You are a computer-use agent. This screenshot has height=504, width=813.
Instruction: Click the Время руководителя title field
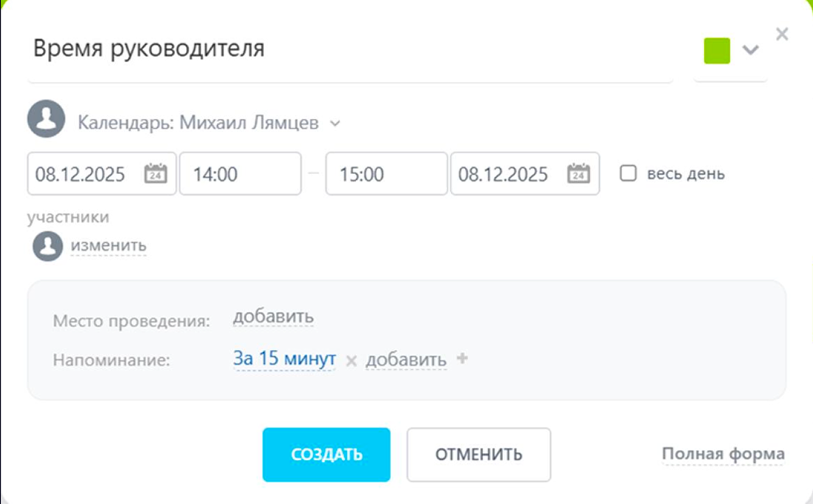point(350,49)
